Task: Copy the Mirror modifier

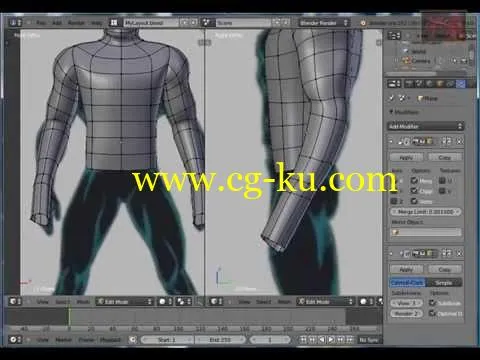Action: [x=445, y=157]
